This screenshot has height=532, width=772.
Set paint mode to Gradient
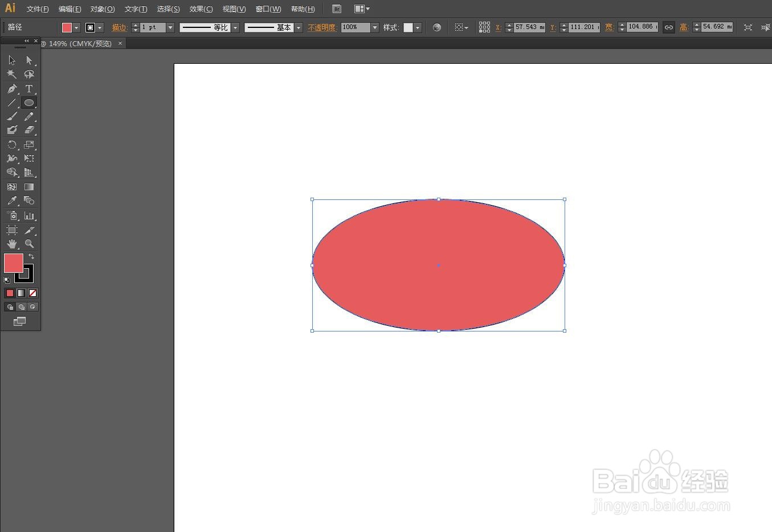pyautogui.click(x=21, y=293)
